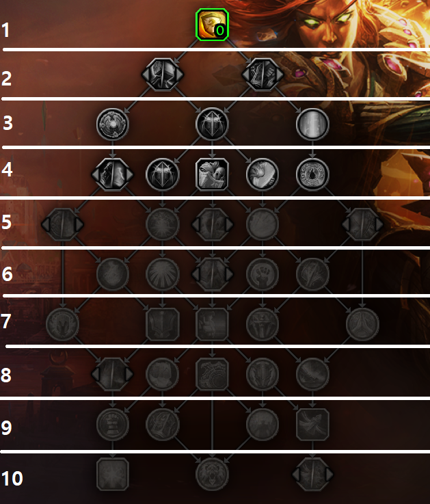Choose the dragon emblem square talent in row 8

tap(212, 374)
